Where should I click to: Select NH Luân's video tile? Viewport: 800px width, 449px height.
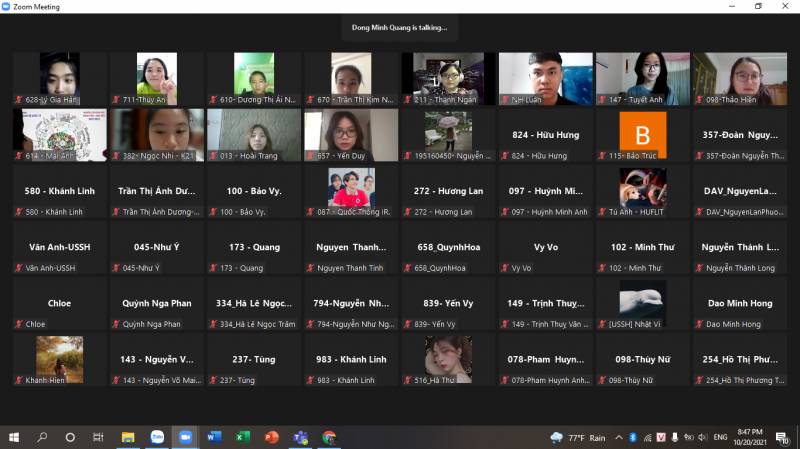[545, 78]
